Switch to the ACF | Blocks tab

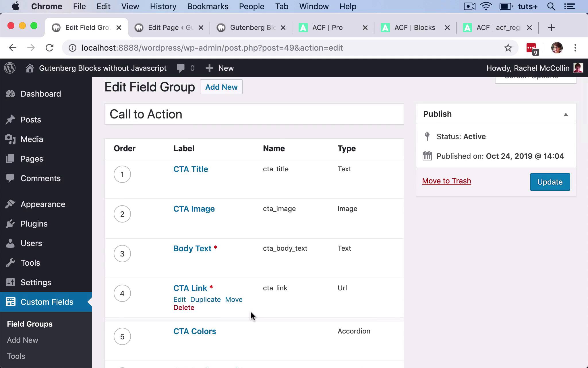point(414,28)
